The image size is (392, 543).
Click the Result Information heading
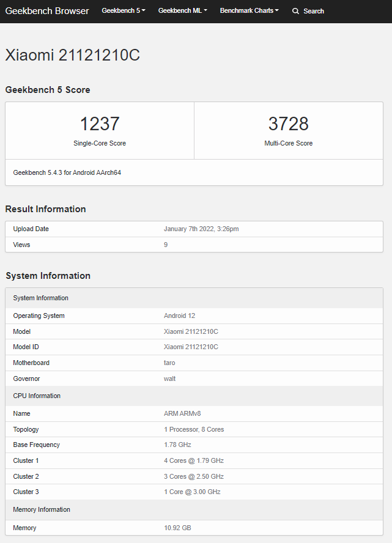(x=46, y=209)
